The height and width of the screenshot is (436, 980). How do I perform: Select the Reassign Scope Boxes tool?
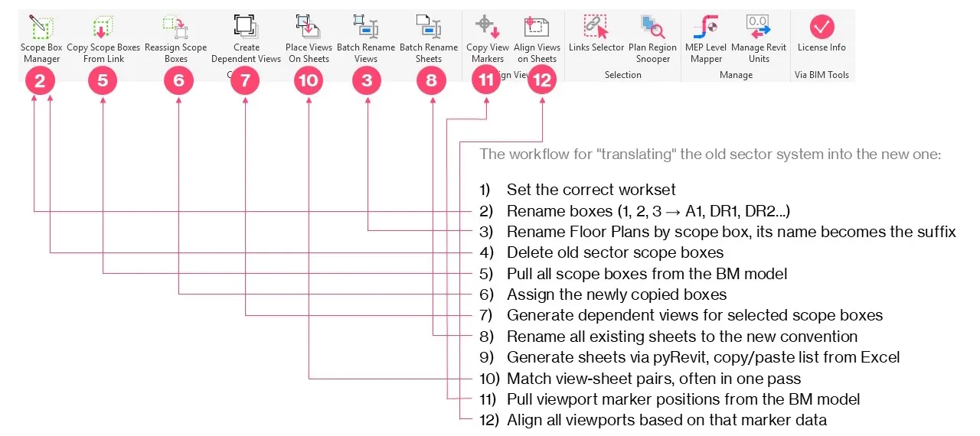click(x=175, y=39)
